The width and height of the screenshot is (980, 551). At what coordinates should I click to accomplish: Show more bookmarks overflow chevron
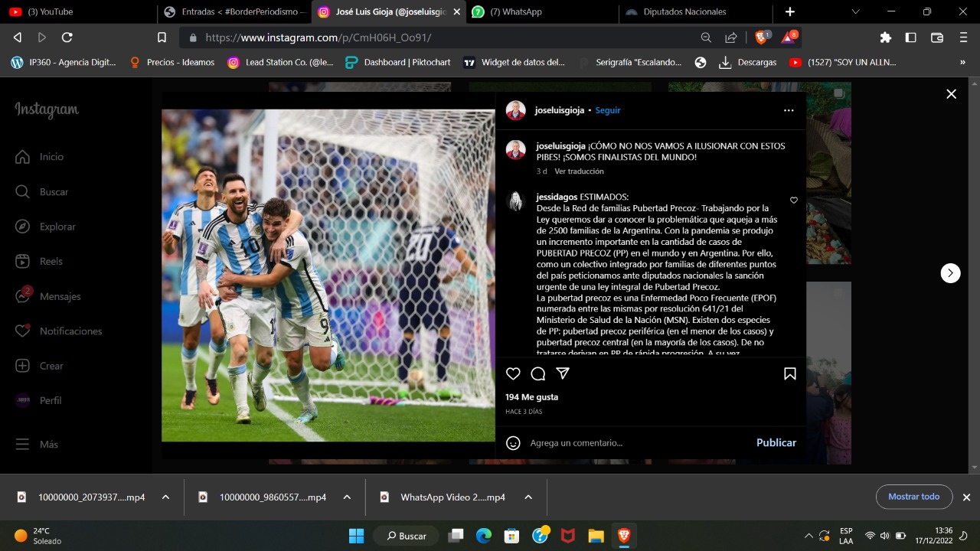962,63
